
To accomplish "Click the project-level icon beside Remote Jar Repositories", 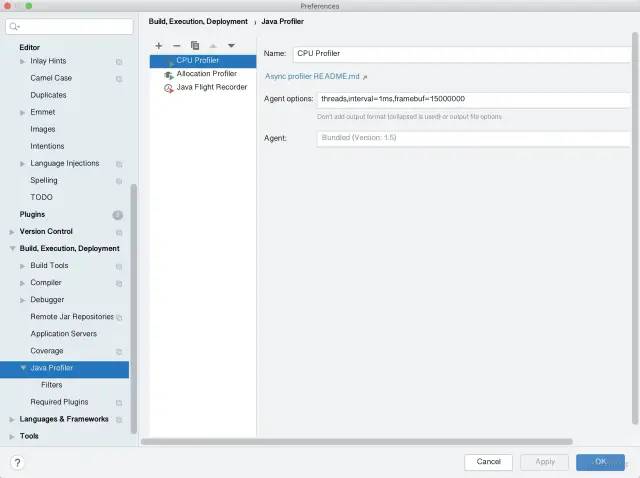I will 119,318.
